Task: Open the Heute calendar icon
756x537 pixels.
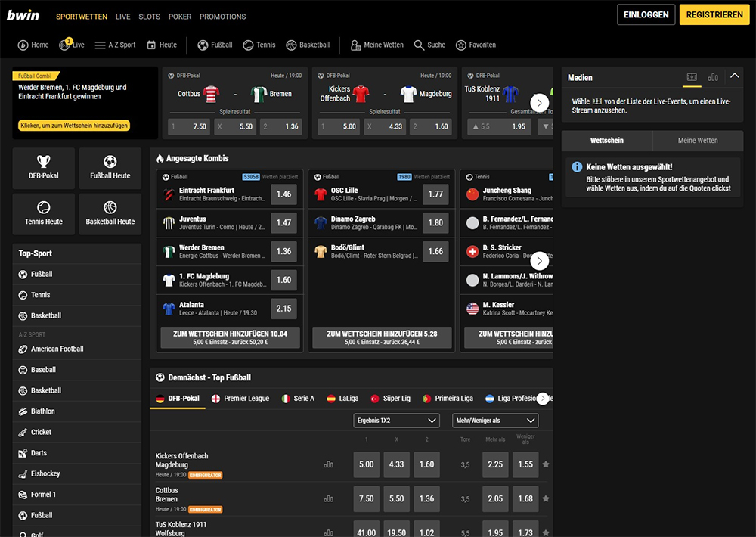Action: pyautogui.click(x=151, y=45)
